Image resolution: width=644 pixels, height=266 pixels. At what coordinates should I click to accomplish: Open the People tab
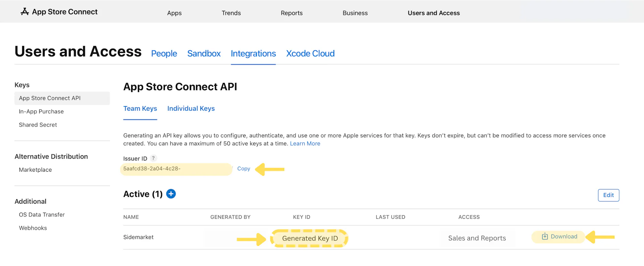click(x=164, y=53)
